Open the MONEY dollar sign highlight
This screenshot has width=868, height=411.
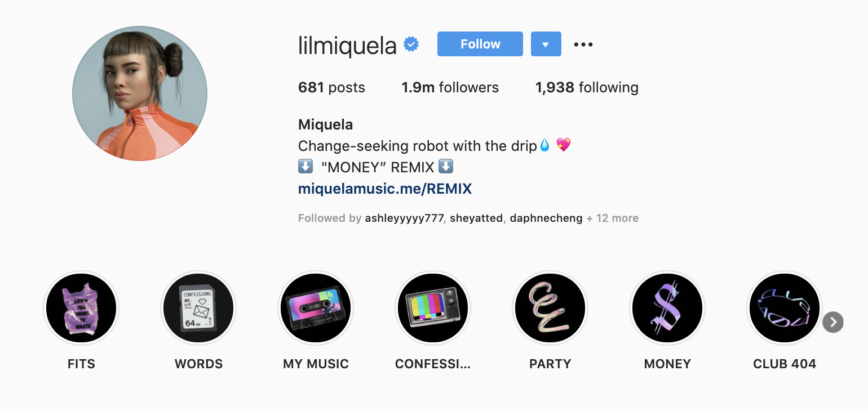[667, 308]
